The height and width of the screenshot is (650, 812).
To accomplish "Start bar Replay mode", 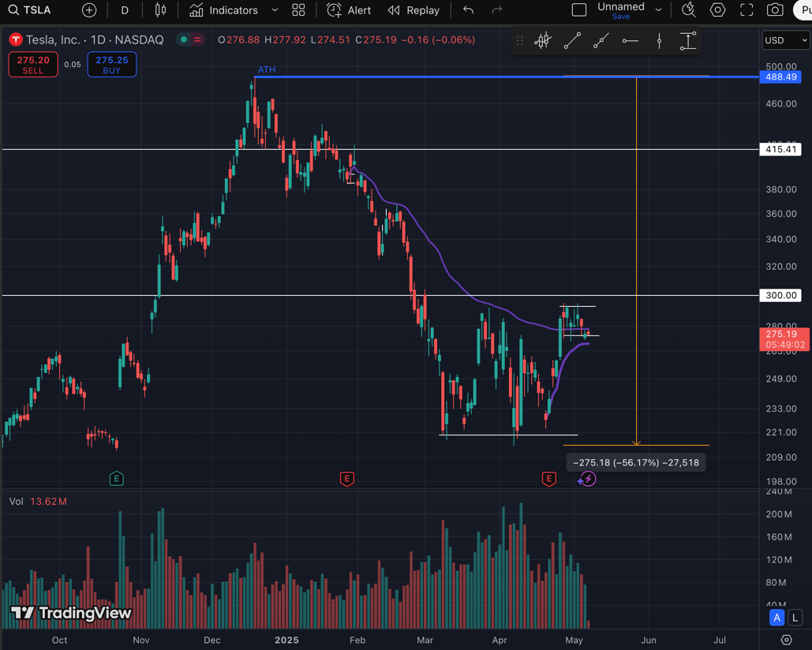I will click(413, 10).
